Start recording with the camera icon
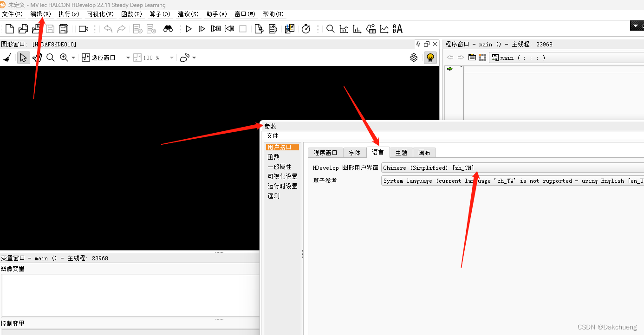This screenshot has width=644, height=335. coord(84,28)
